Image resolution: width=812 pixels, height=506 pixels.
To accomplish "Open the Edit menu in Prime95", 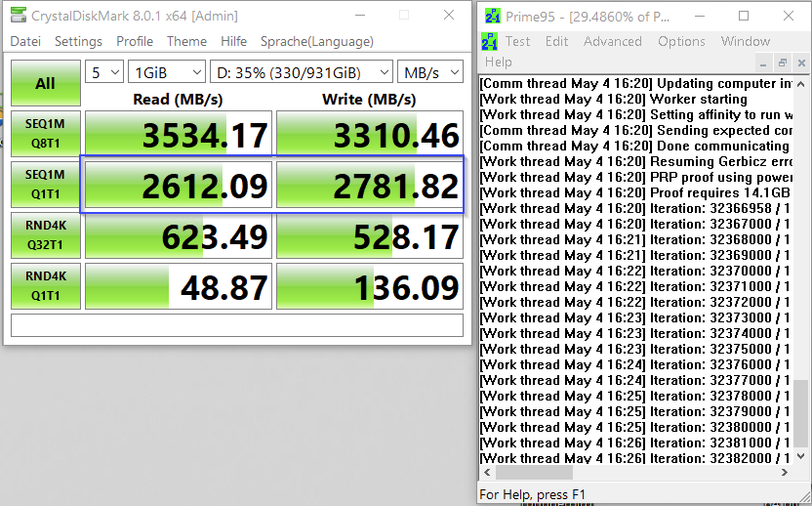I will click(556, 41).
